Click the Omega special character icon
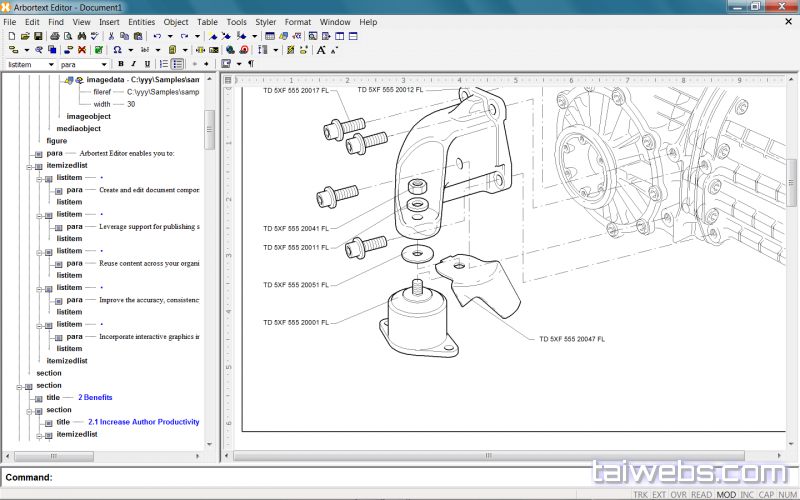 (117, 49)
